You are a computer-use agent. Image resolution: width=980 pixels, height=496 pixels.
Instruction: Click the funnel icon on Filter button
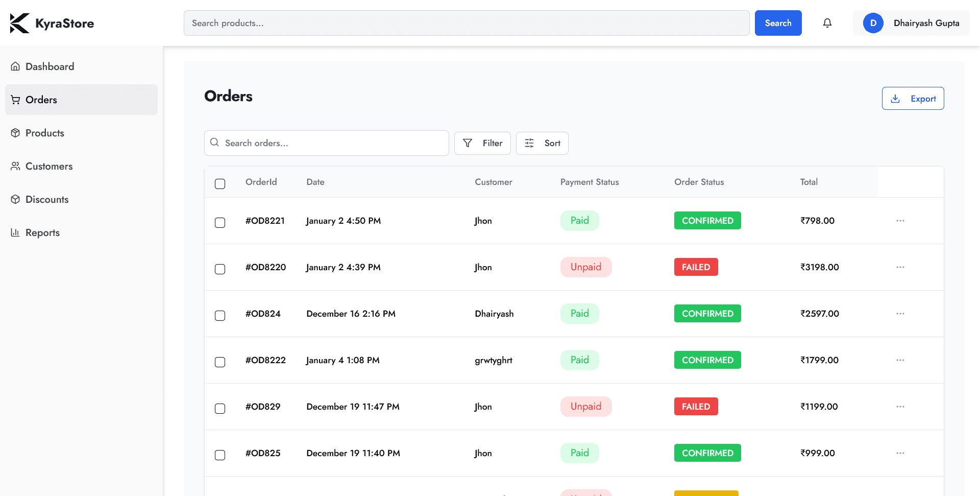[x=468, y=143]
